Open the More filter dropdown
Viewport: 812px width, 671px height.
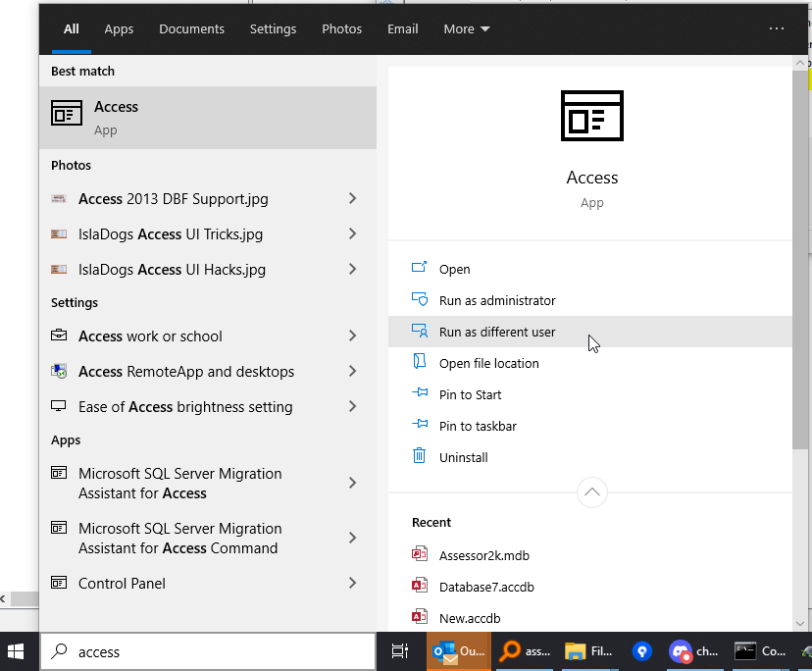click(x=466, y=29)
